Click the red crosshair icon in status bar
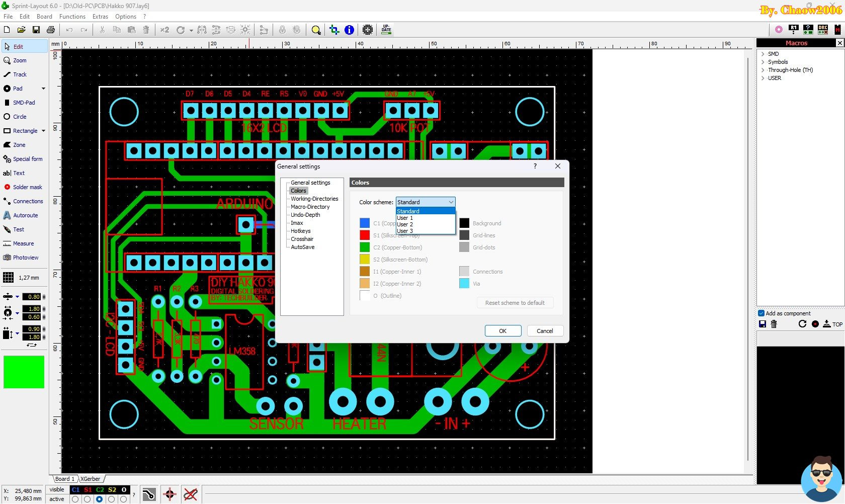Viewport: 845px width, 504px height. coord(170,494)
